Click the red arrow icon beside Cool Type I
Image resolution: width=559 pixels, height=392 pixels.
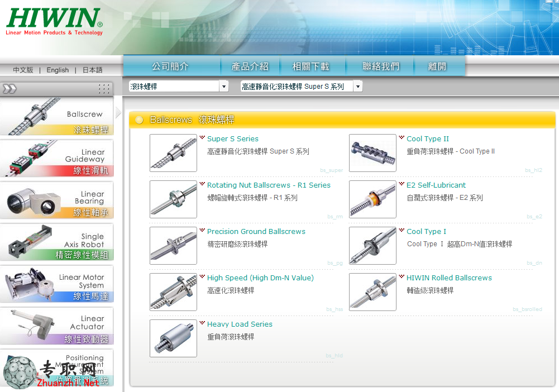402,230
